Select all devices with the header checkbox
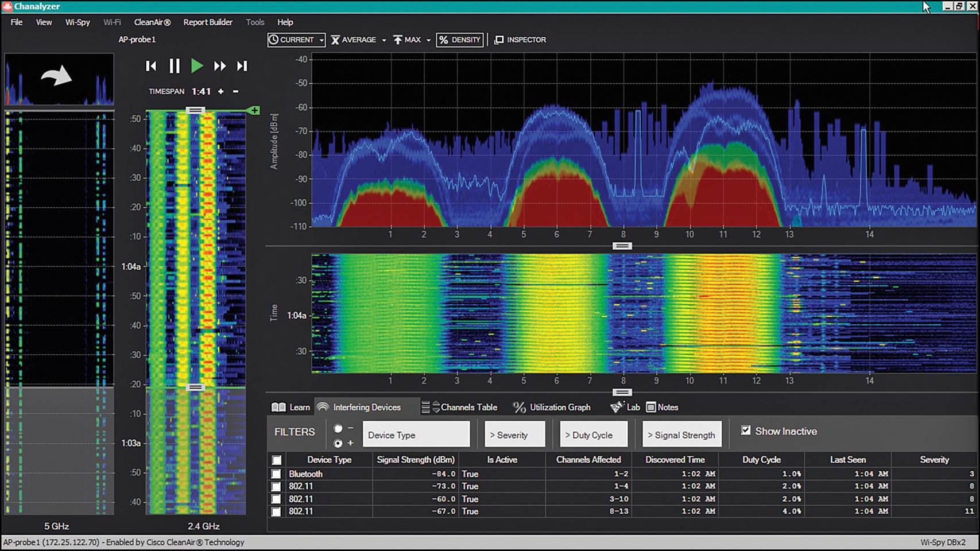Image resolution: width=980 pixels, height=551 pixels. (x=277, y=460)
